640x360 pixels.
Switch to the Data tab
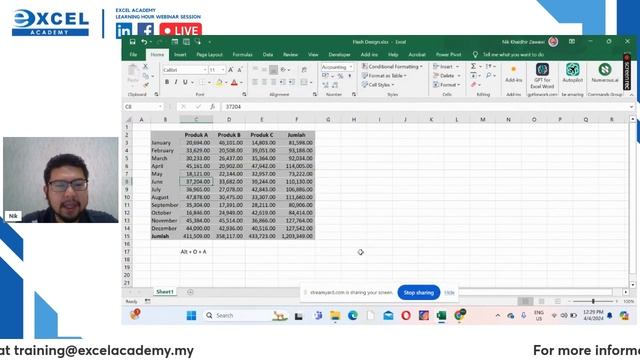(x=268, y=54)
